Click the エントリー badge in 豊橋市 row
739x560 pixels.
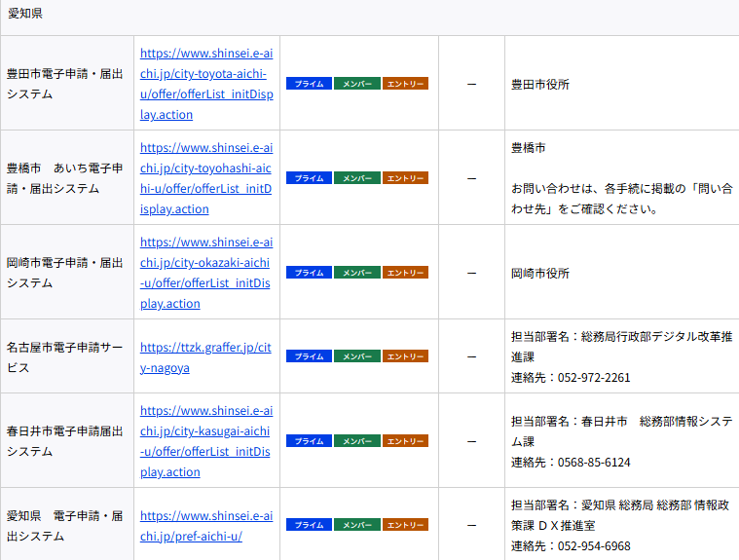click(x=405, y=178)
